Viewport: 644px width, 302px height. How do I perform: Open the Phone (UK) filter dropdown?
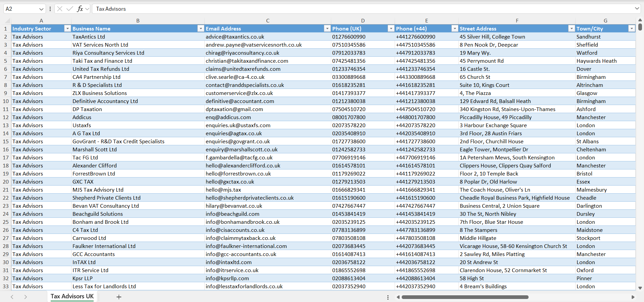[391, 29]
